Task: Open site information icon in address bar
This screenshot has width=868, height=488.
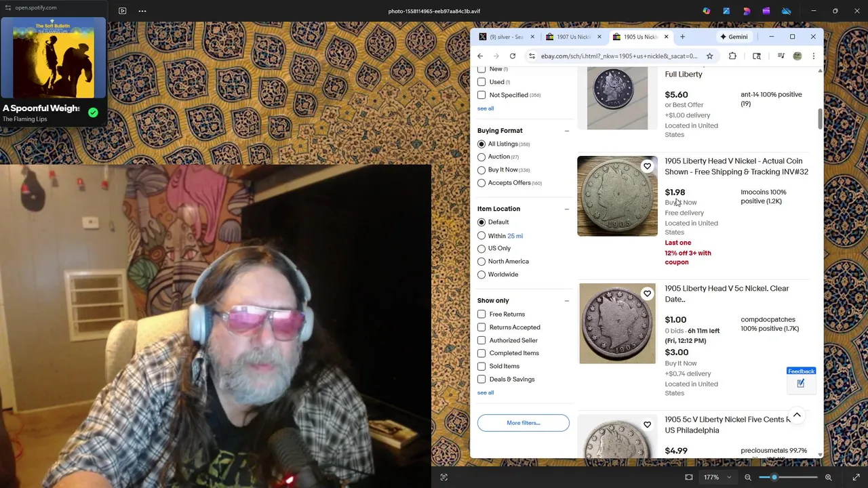Action: 532,56
